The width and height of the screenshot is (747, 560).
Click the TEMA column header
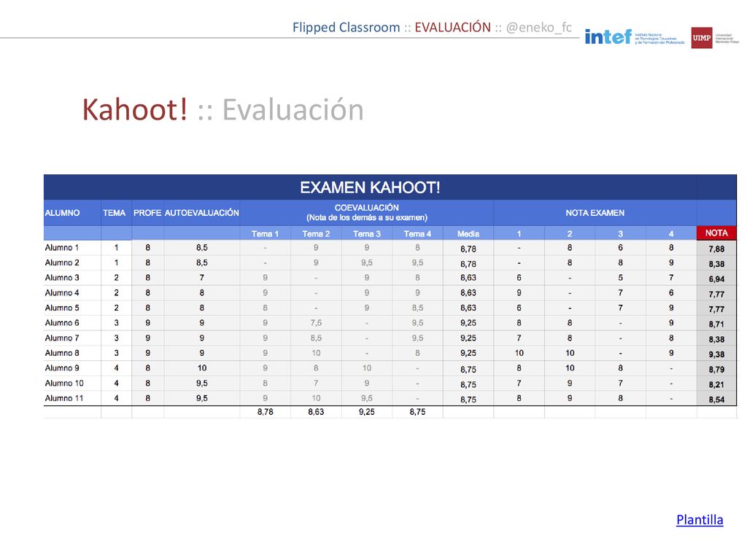click(115, 213)
